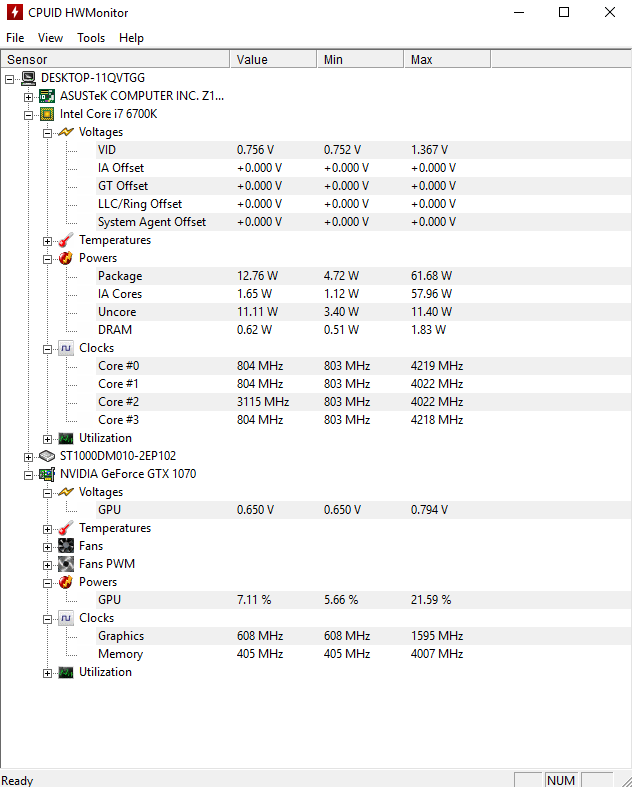Minimize the HWMonitor window
The image size is (632, 787).
click(519, 12)
